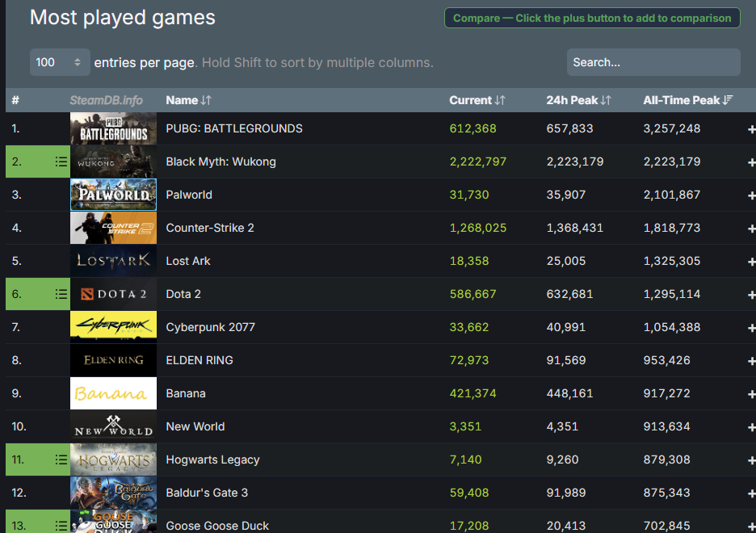Click 24h peak value 1,368,431
This screenshot has height=533, width=756.
tap(575, 228)
